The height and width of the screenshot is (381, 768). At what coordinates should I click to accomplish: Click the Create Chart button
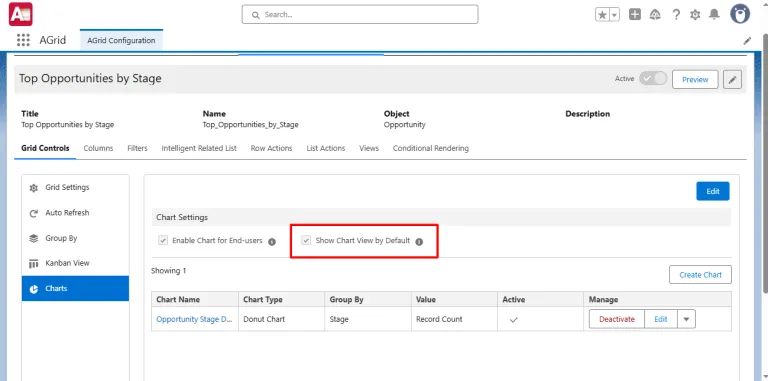[x=700, y=275]
